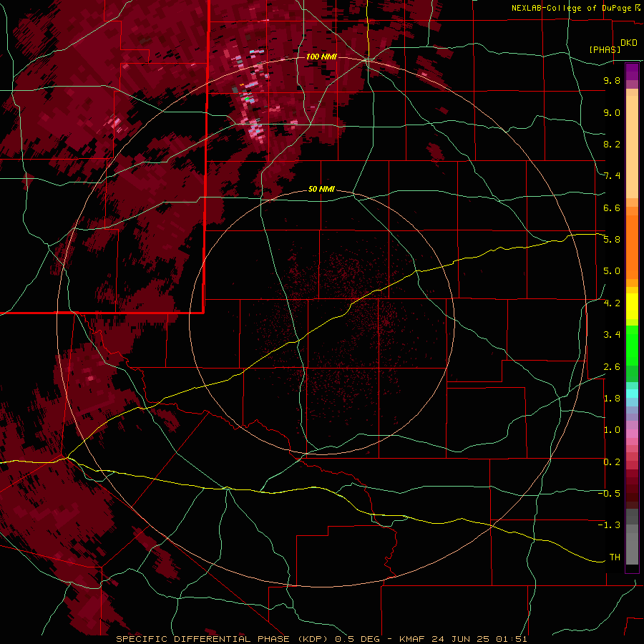Click the 6.6 value on the color scale
Screen dimensions: 644x644
pyautogui.click(x=612, y=208)
